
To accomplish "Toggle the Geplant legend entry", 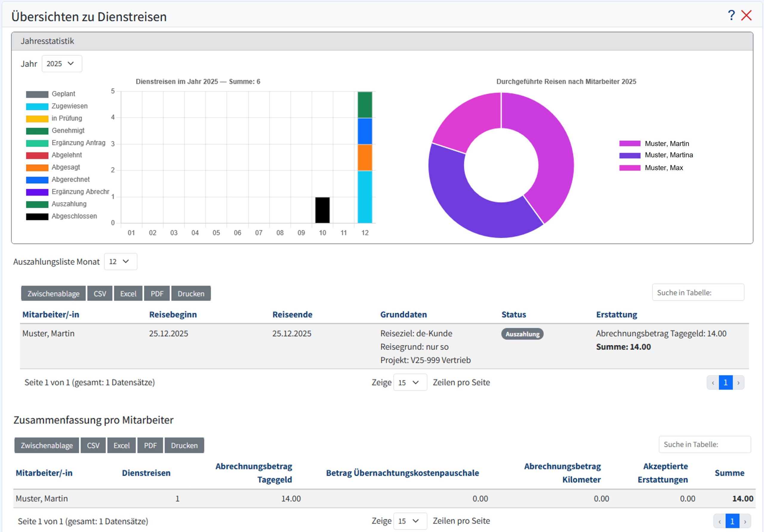I will [x=63, y=94].
